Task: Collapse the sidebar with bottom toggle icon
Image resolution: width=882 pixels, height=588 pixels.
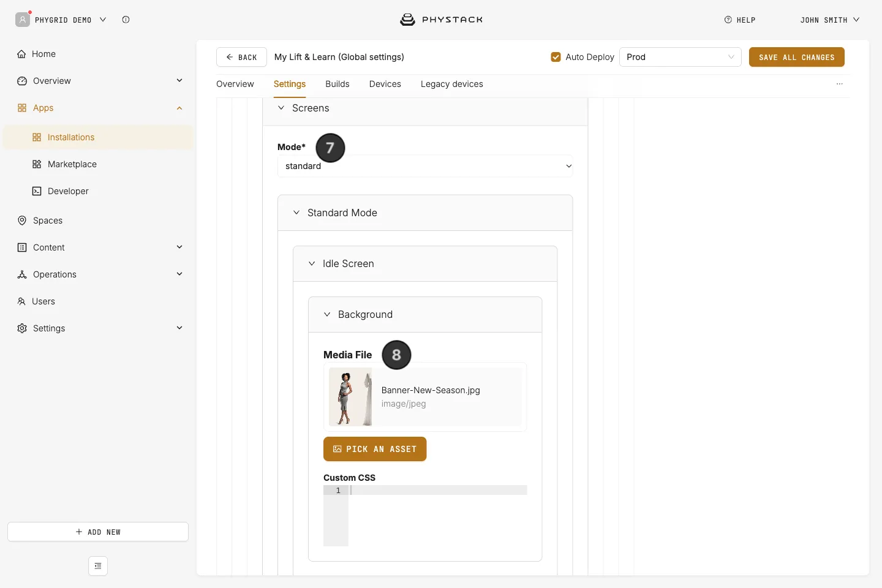Action: point(98,566)
